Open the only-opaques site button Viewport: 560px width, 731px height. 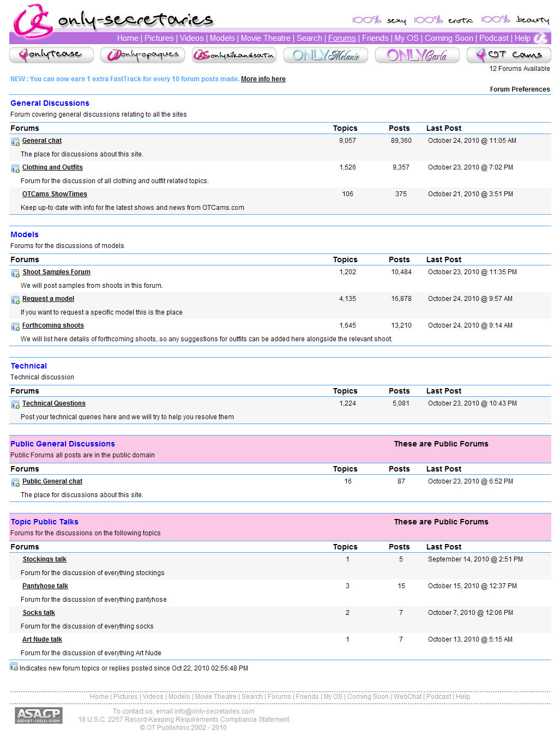pyautogui.click(x=143, y=55)
